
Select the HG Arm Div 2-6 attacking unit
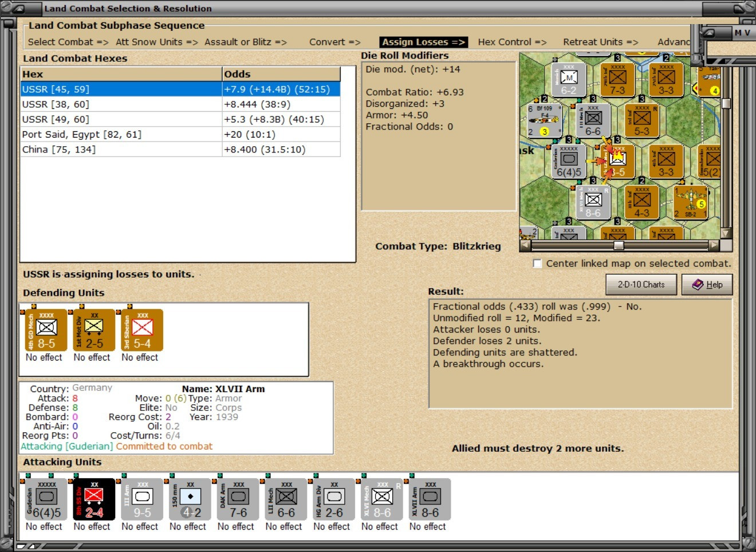pyautogui.click(x=334, y=499)
